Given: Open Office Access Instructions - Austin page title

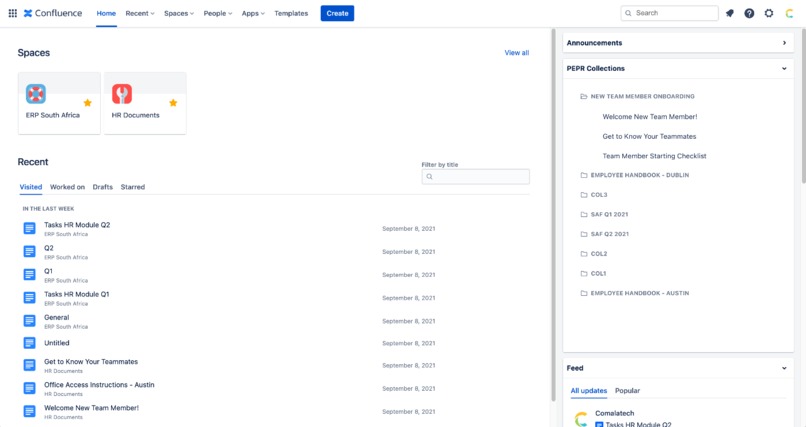Looking at the screenshot, I should [x=99, y=384].
